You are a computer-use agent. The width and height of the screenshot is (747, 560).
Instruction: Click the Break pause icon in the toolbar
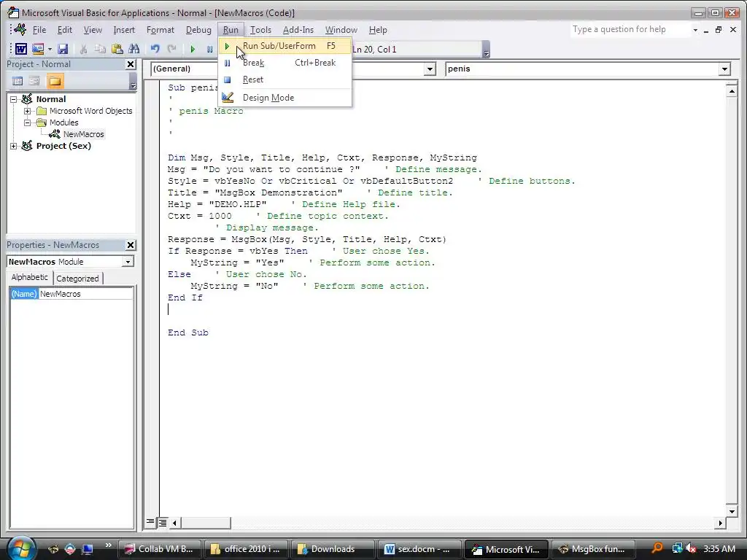click(x=209, y=49)
